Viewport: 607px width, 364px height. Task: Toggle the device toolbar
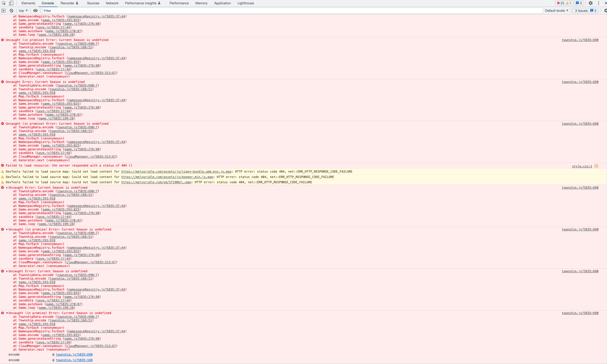point(11,3)
